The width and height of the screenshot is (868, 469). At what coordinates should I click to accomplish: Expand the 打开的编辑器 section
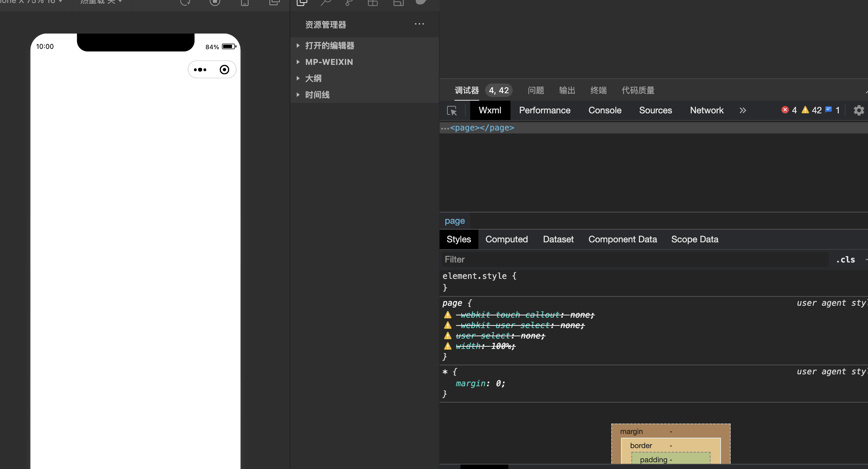pyautogui.click(x=364, y=45)
